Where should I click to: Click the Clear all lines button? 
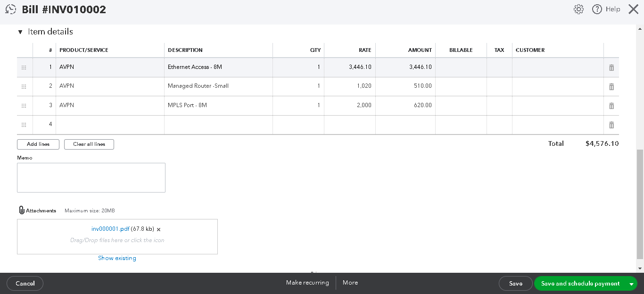click(89, 144)
